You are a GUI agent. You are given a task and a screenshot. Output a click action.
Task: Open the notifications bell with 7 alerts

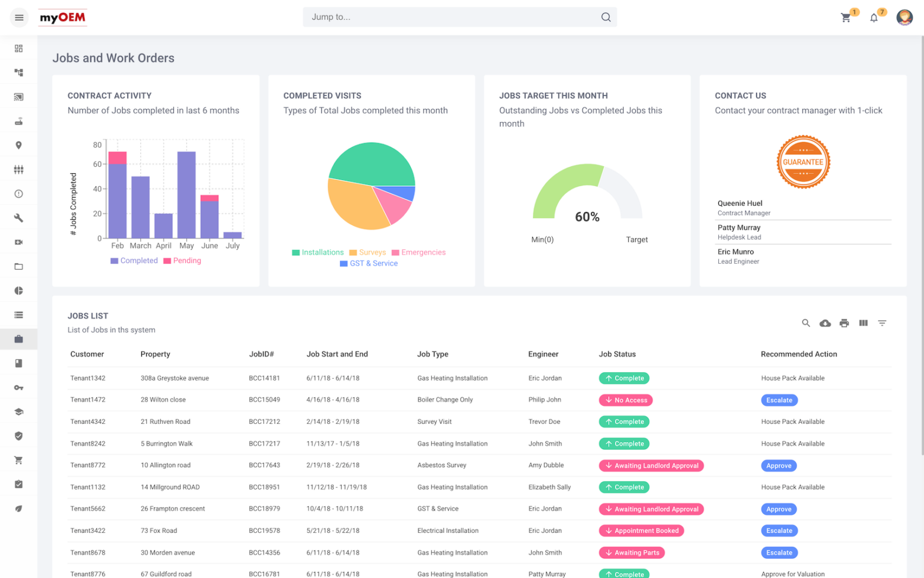tap(873, 17)
